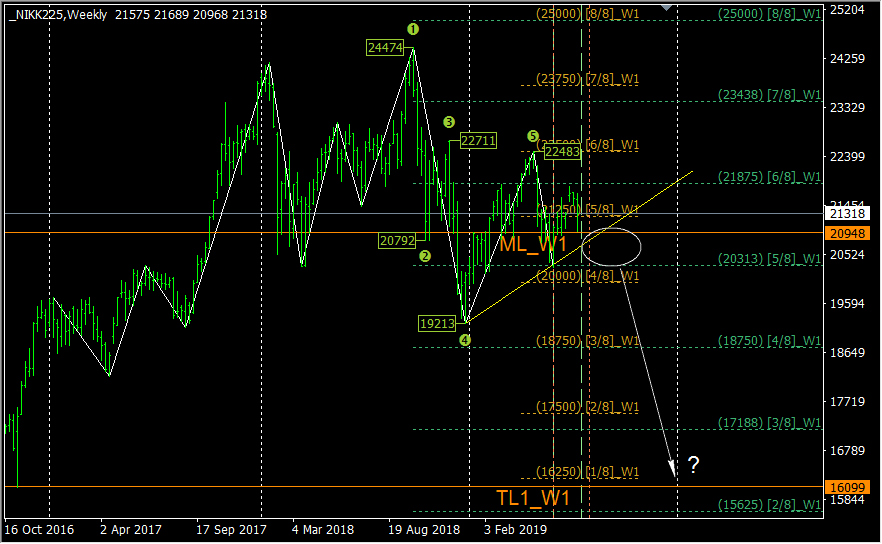
Task: Select the wave number 5 circle marker
Action: (x=533, y=136)
